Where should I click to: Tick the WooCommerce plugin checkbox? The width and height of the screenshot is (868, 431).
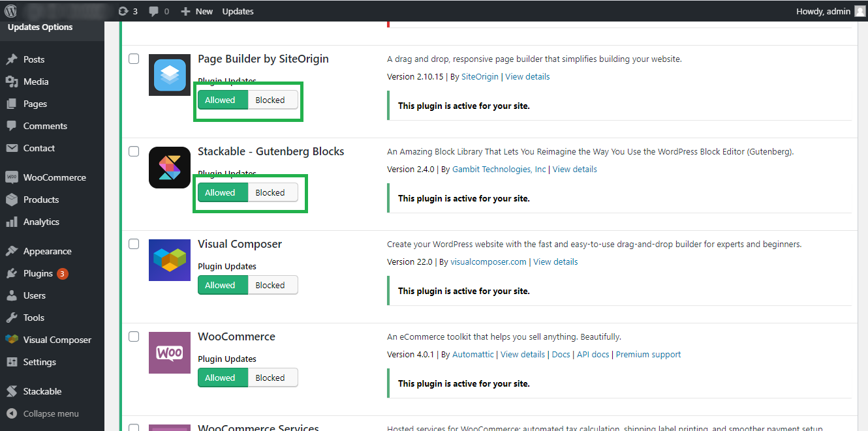(134, 336)
